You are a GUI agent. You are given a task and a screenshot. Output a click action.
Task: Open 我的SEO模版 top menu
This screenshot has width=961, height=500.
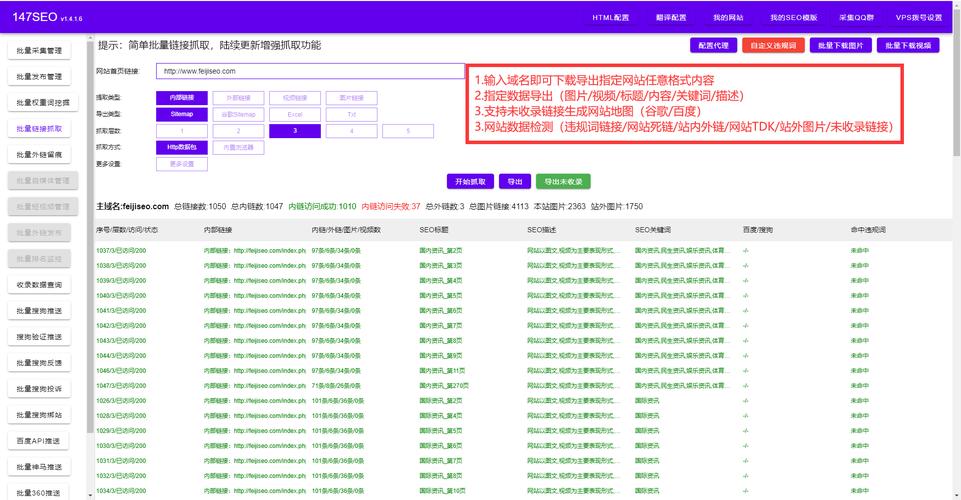click(x=794, y=18)
